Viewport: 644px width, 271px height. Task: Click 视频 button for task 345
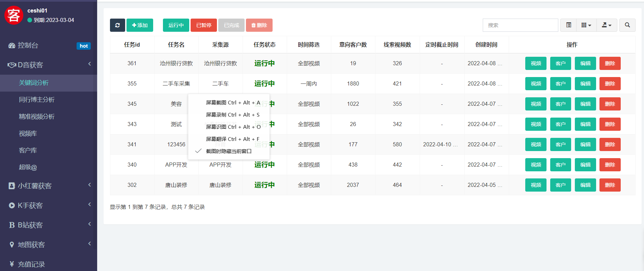(536, 104)
